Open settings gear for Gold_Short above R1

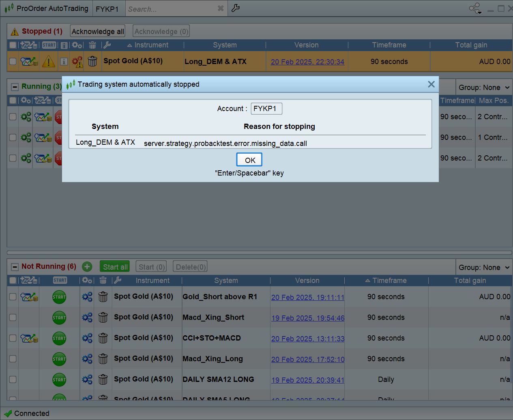tap(87, 297)
